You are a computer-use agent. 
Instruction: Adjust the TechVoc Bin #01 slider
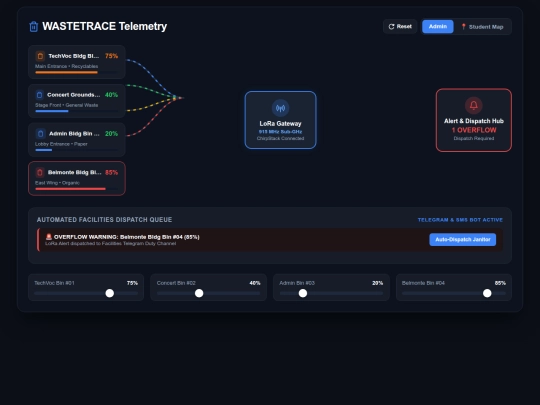coord(110,293)
